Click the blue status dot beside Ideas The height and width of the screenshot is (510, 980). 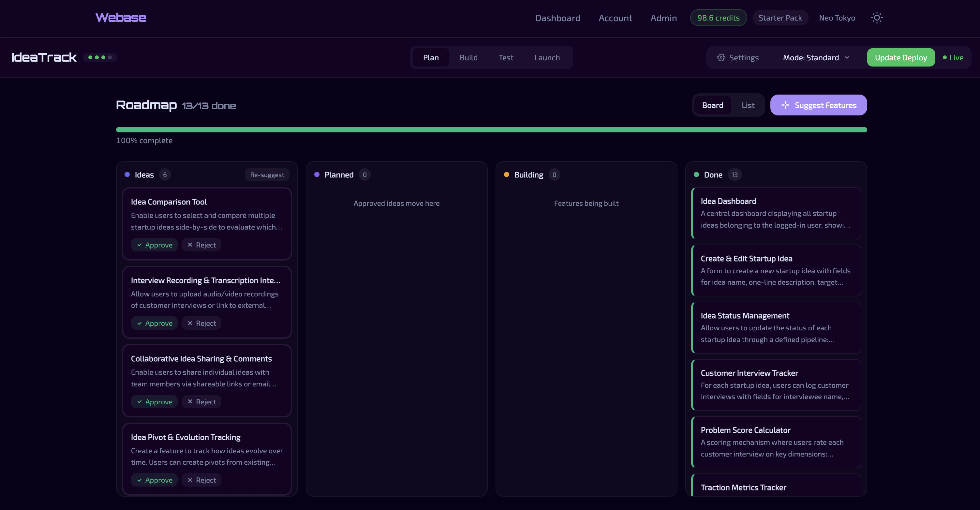(127, 175)
